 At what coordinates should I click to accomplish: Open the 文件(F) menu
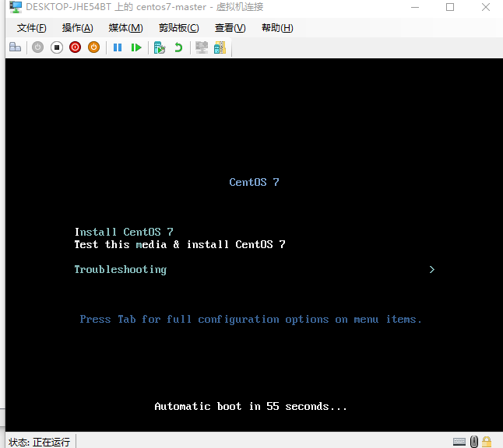(x=31, y=28)
